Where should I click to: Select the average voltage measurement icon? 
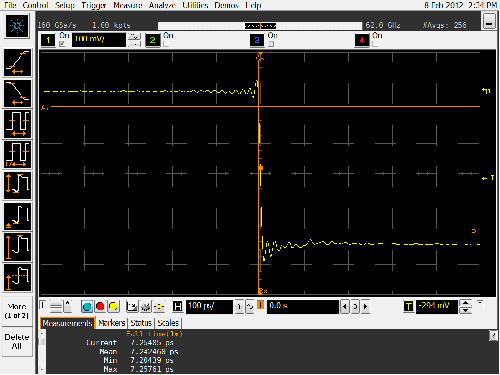pyautogui.click(x=18, y=278)
